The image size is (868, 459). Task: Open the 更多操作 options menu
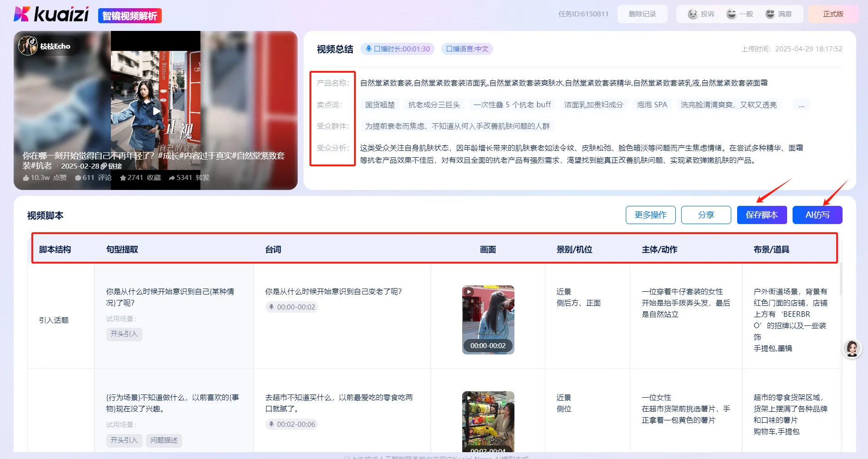click(650, 215)
